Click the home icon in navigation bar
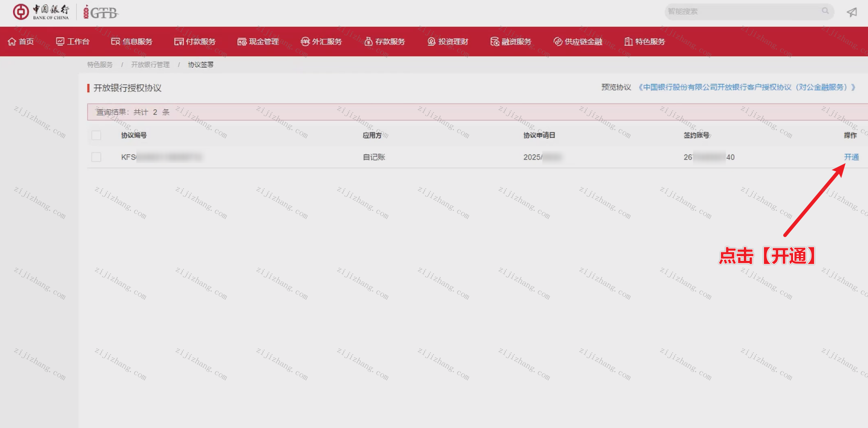This screenshot has width=868, height=428. point(12,42)
